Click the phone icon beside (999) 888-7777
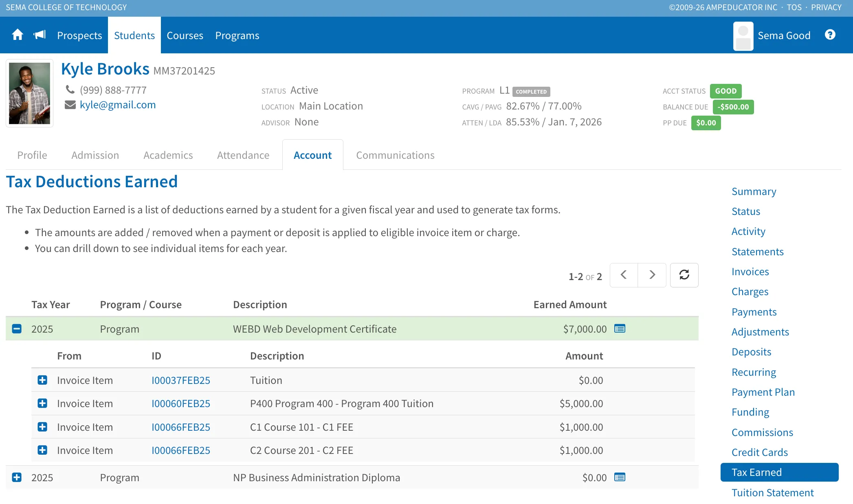 point(70,89)
